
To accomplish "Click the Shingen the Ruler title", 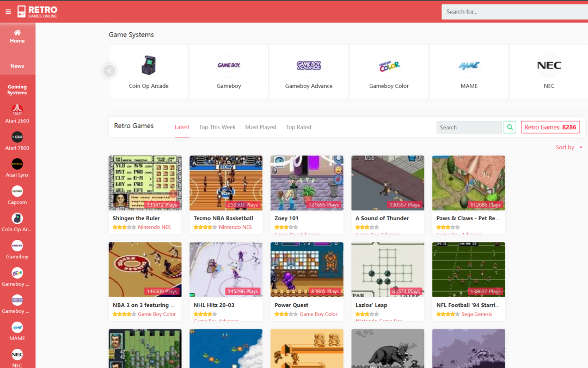I will 136,218.
